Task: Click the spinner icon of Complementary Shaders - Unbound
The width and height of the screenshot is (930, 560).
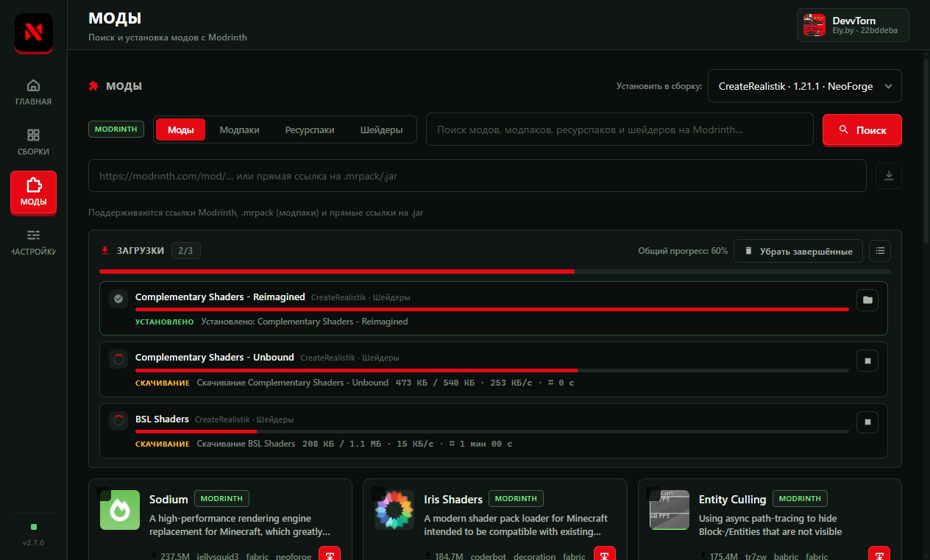Action: pos(118,359)
